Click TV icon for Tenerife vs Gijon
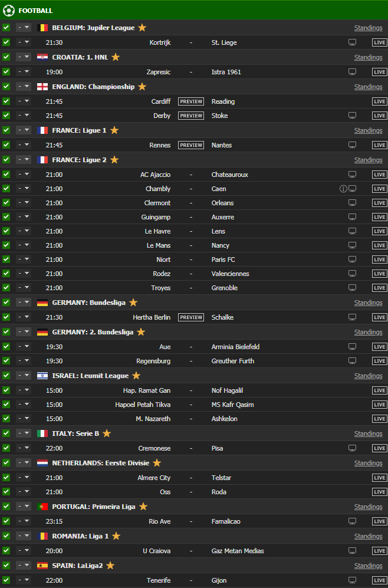Screen dimensions: 388x588 pos(352,580)
